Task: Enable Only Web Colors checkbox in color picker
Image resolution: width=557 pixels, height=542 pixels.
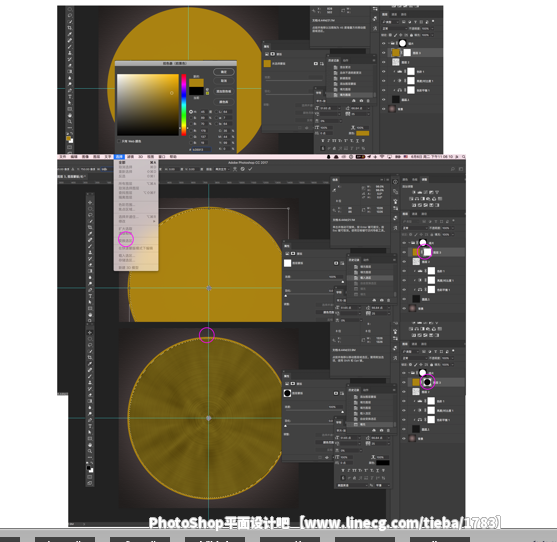Action: click(119, 141)
